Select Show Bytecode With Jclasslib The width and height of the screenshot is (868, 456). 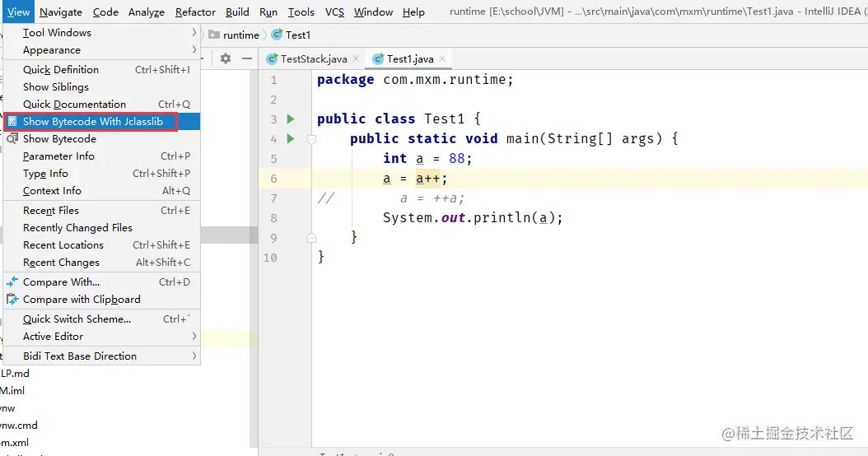(x=102, y=121)
